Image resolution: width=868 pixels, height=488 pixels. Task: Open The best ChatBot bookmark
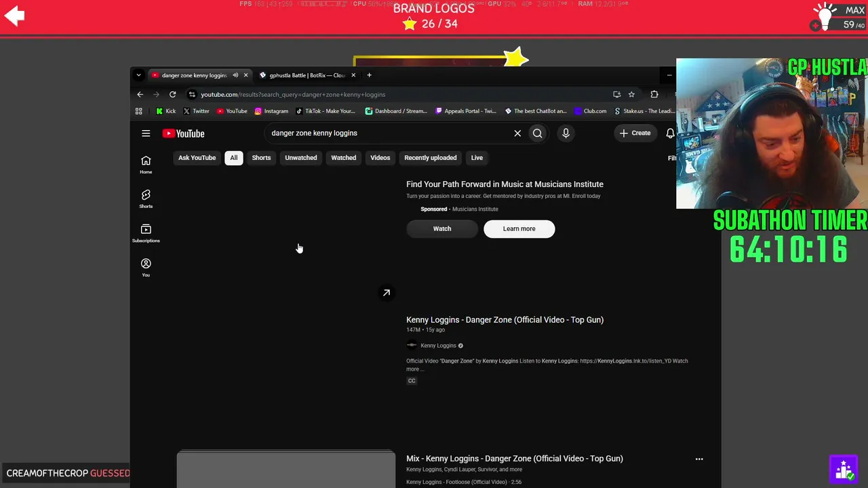(x=536, y=111)
